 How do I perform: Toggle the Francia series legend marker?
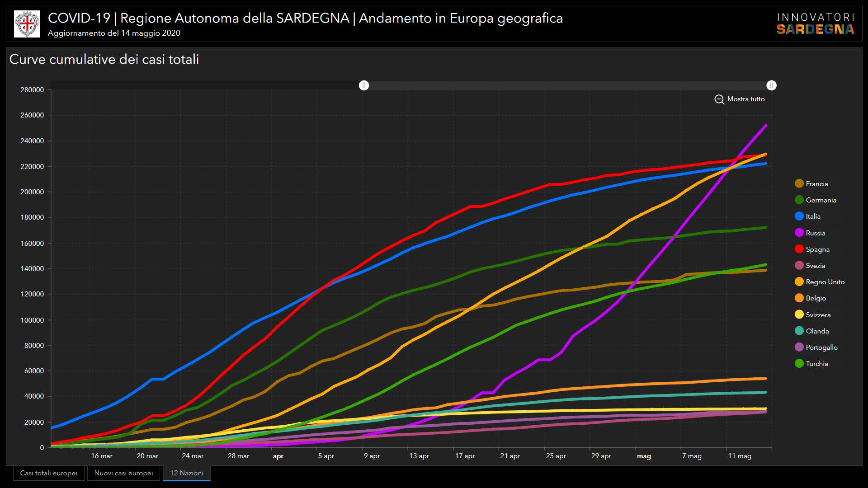coord(799,183)
